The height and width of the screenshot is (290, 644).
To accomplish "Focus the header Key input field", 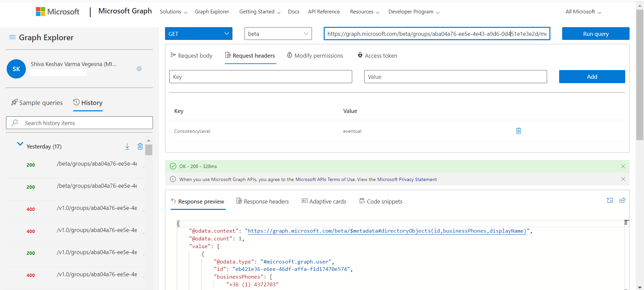I will (261, 76).
